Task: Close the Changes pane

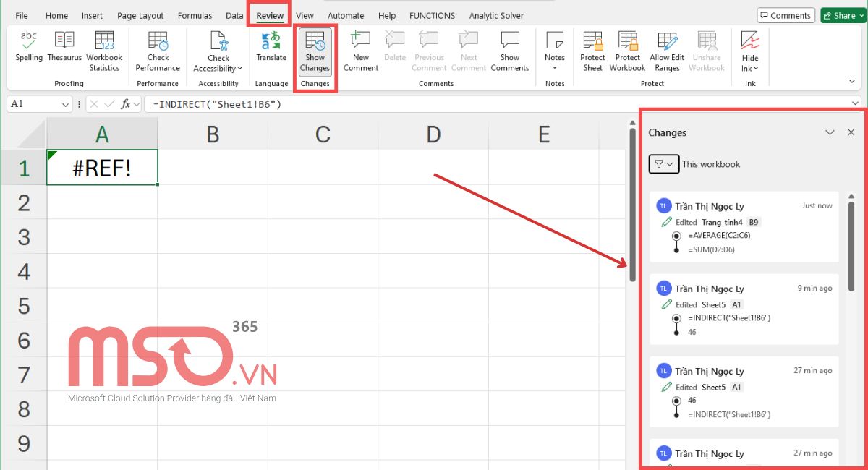Action: click(x=851, y=132)
